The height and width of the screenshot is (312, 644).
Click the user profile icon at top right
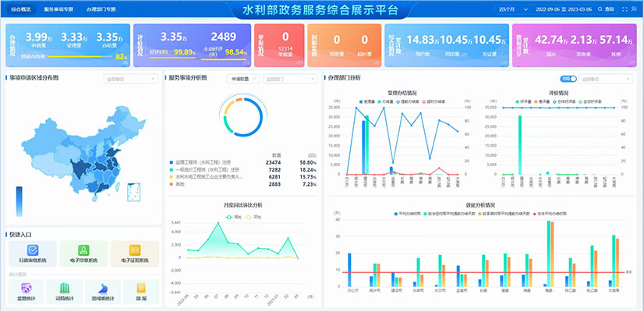[x=635, y=9]
